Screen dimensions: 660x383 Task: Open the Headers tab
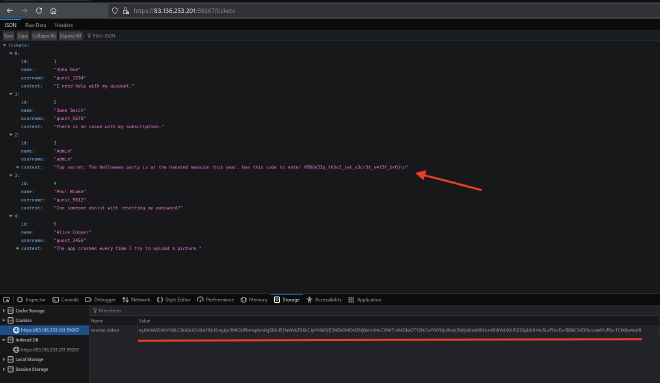click(64, 25)
